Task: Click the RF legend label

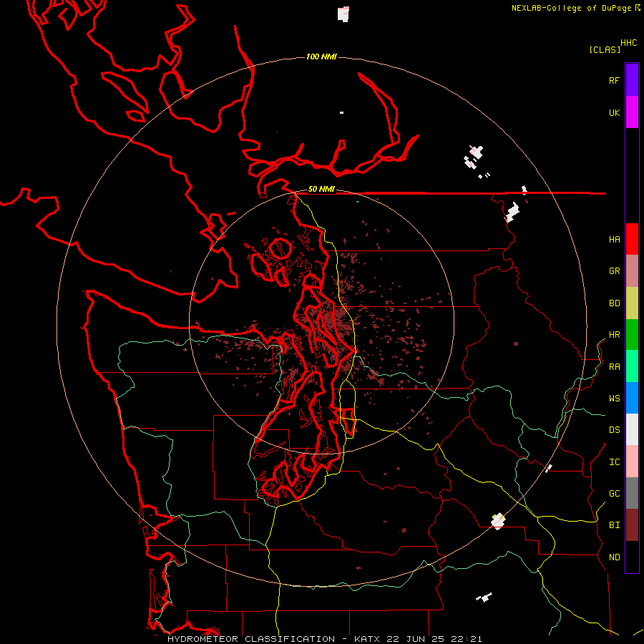Action: 614,80
